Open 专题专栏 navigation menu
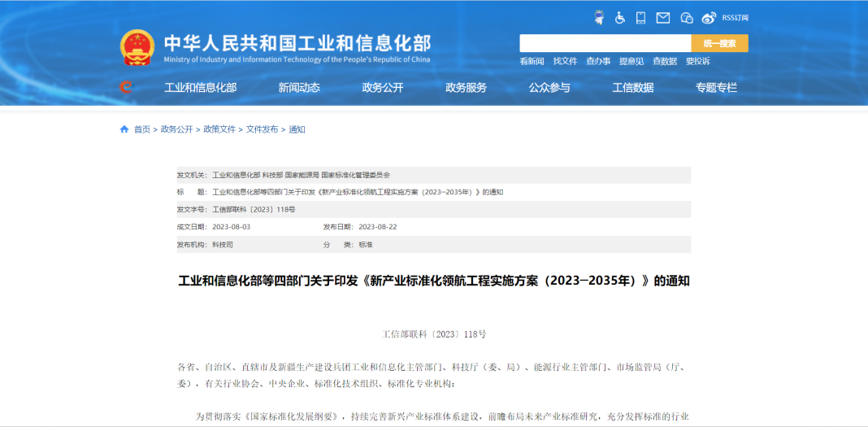The height and width of the screenshot is (427, 868). tap(716, 88)
